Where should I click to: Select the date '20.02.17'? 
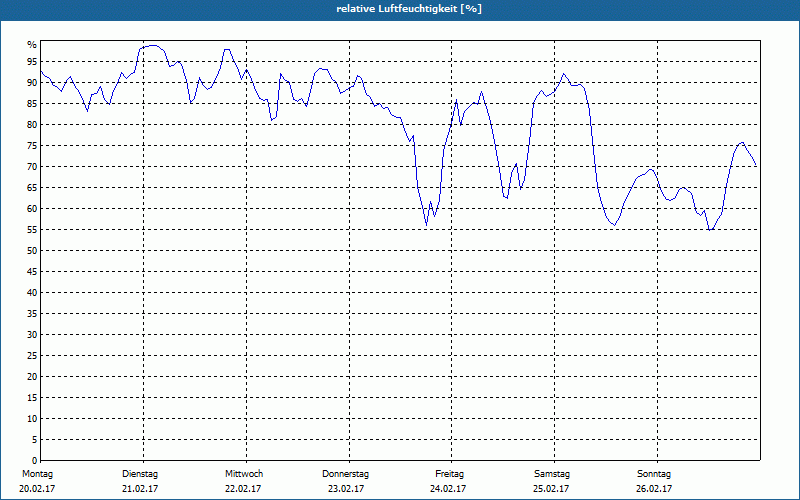37,489
